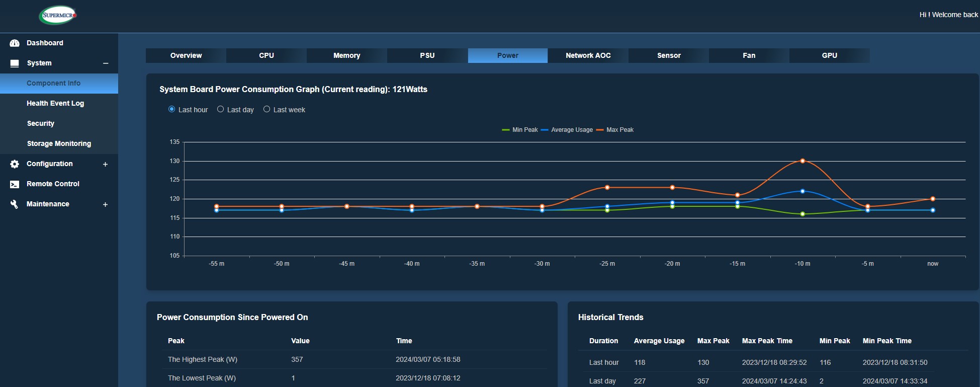Toggle Min Peak legend swatch
The height and width of the screenshot is (387, 980).
[506, 130]
